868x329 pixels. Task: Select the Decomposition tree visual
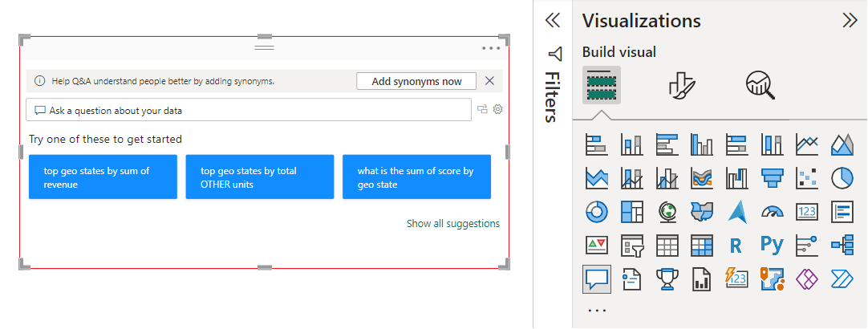click(842, 245)
